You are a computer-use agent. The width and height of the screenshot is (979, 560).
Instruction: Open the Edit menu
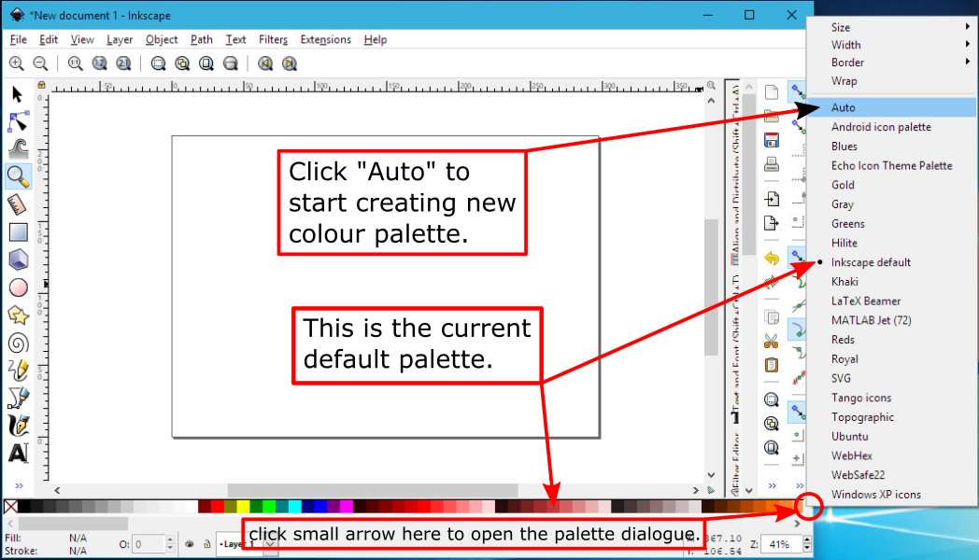pos(48,39)
